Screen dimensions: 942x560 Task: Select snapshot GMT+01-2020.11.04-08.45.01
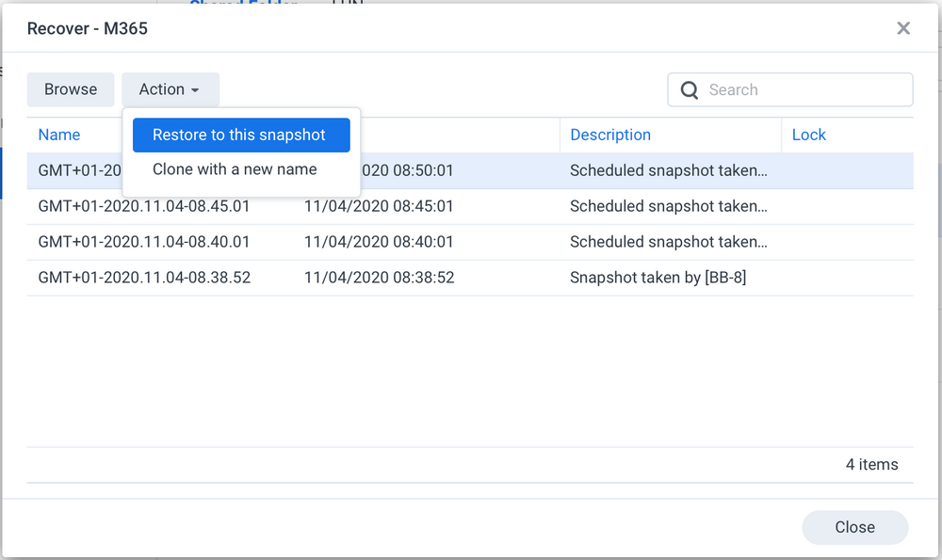coord(144,206)
